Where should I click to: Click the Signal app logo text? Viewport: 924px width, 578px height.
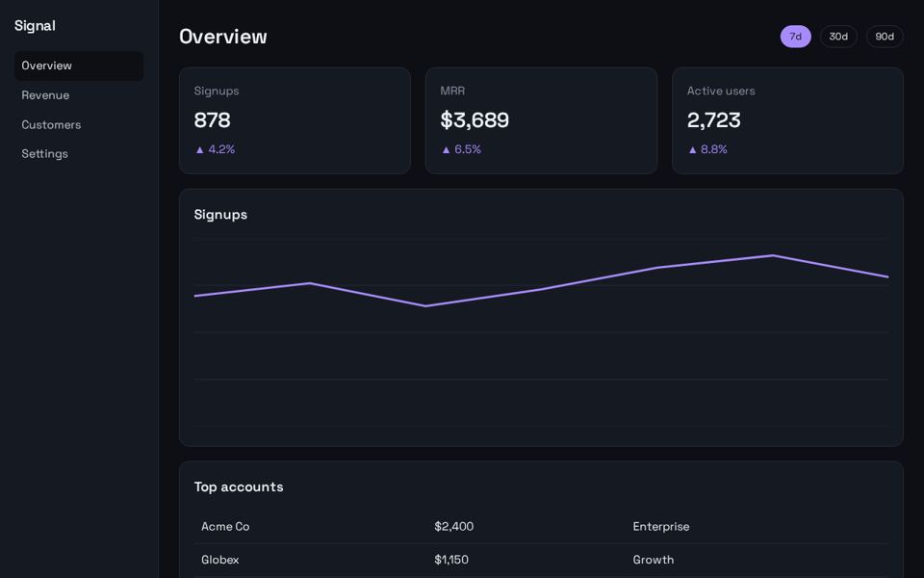35,26
